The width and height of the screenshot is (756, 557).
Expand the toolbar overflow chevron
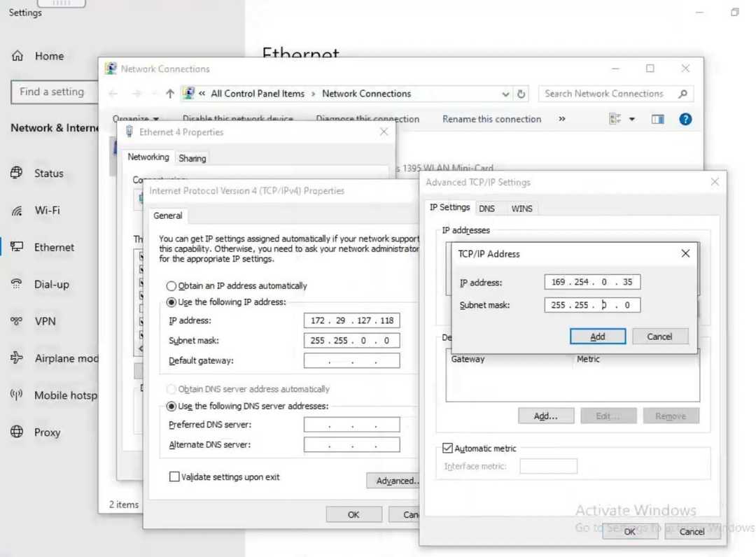click(561, 119)
